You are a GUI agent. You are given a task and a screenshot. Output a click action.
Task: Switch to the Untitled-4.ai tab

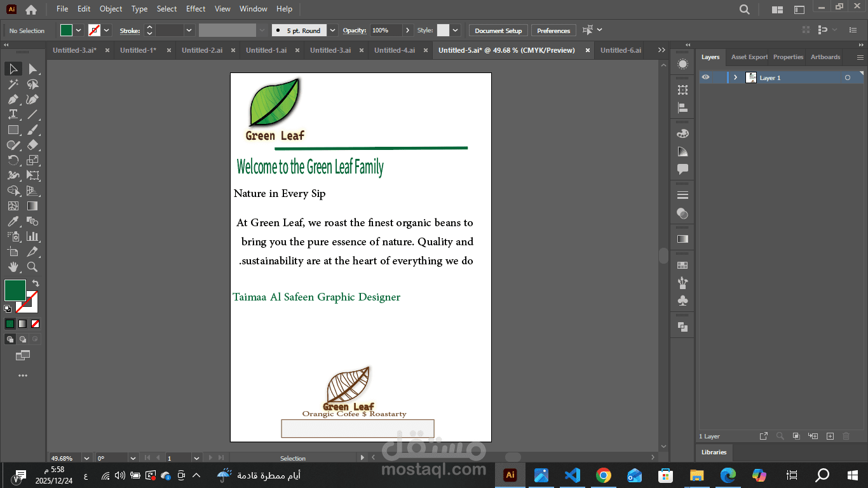pos(395,50)
